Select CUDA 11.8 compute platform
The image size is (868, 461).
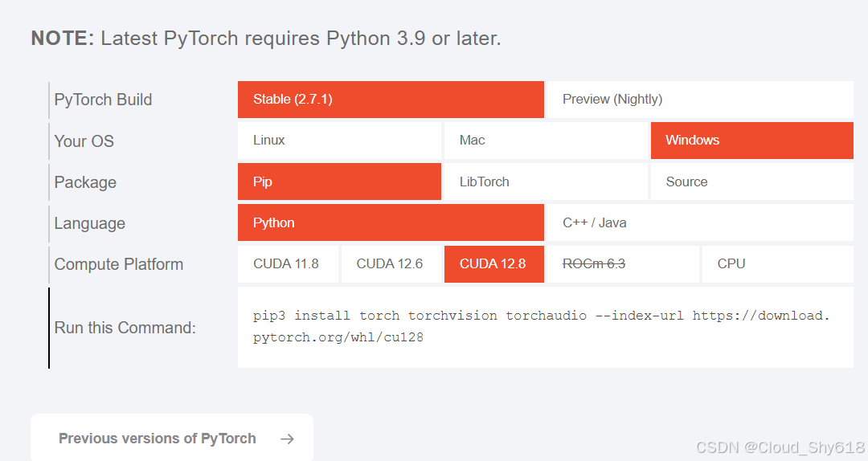pos(288,264)
